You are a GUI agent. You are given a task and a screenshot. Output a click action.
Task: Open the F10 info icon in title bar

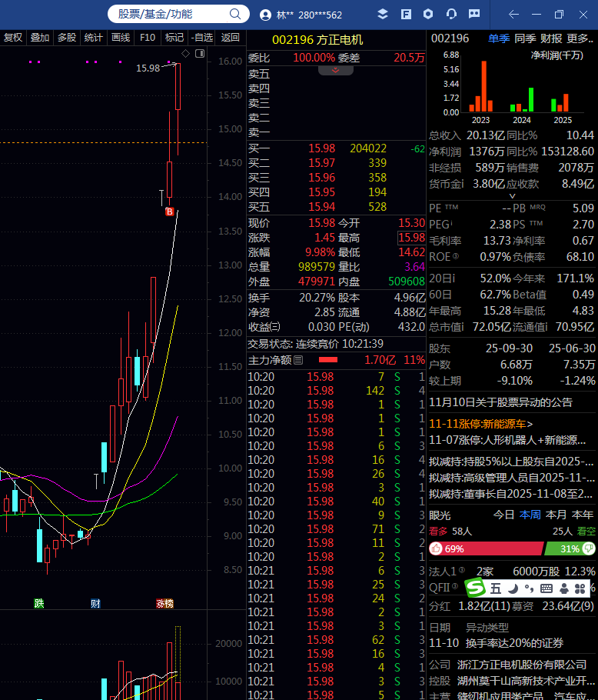tap(406, 15)
